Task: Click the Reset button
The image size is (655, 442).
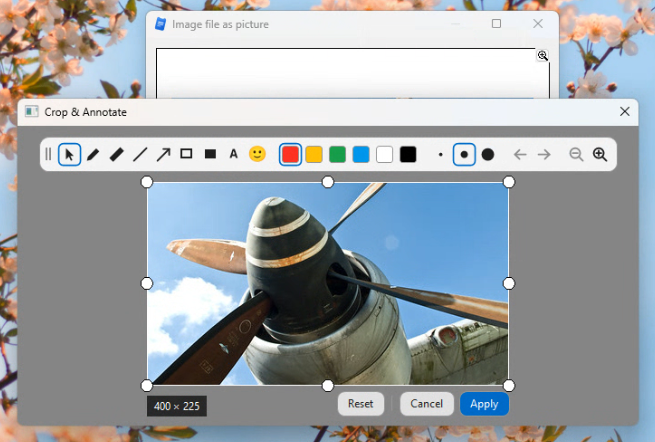Action: click(361, 404)
